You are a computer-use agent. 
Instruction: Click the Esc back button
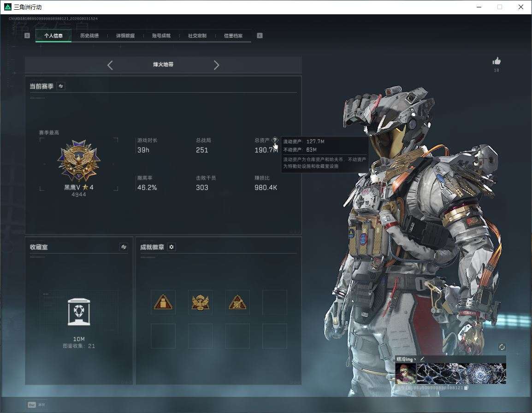click(x=36, y=405)
